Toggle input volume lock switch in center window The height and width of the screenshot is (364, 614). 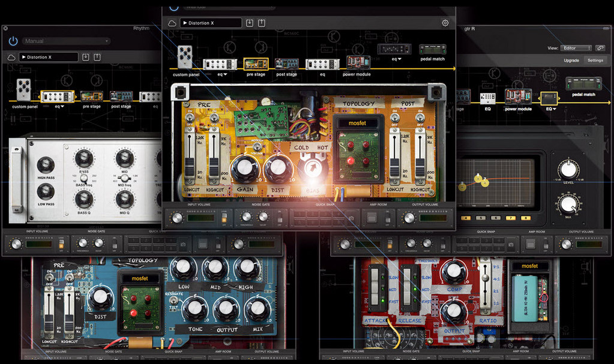[x=224, y=218]
